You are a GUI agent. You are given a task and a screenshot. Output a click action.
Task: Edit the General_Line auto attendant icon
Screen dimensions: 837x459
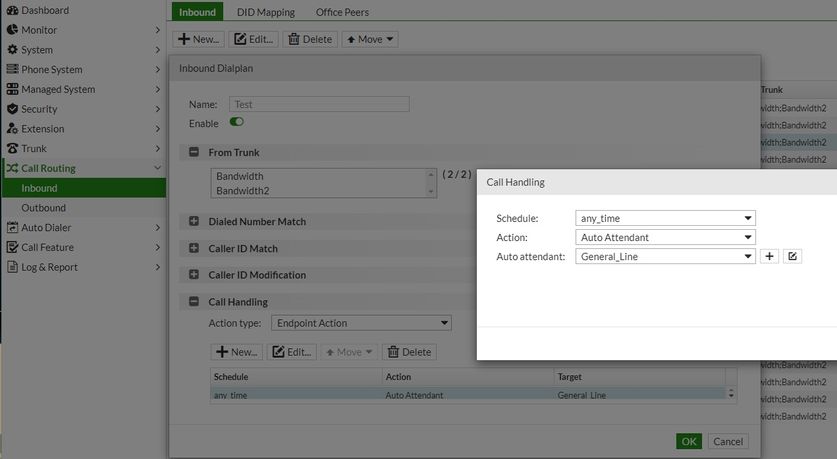click(792, 256)
